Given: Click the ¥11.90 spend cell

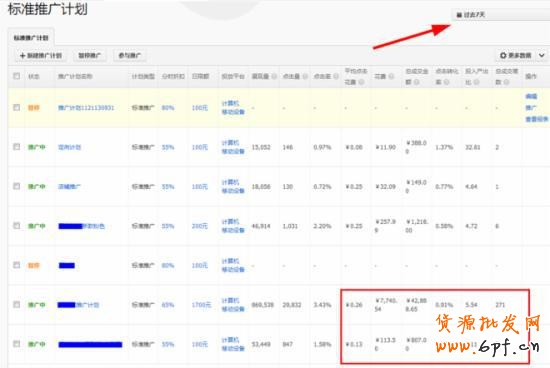Looking at the screenshot, I should [x=385, y=147].
